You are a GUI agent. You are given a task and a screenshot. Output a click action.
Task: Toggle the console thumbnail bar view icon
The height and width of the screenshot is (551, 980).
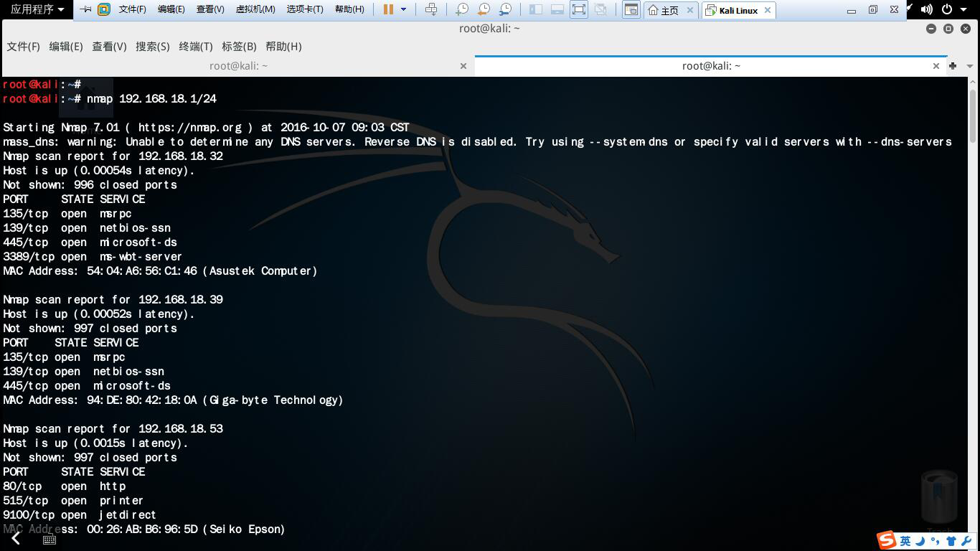[557, 9]
